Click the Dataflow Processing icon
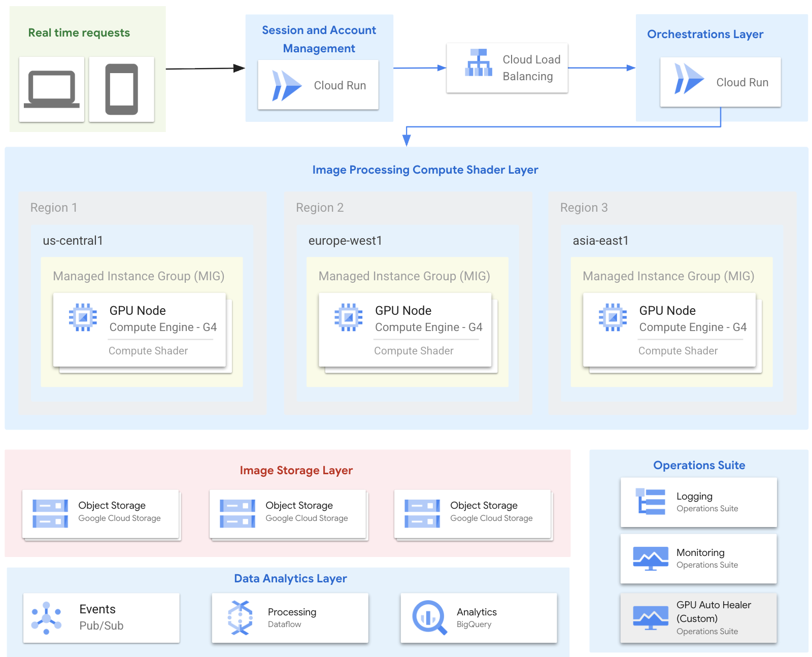812x657 pixels. [240, 618]
